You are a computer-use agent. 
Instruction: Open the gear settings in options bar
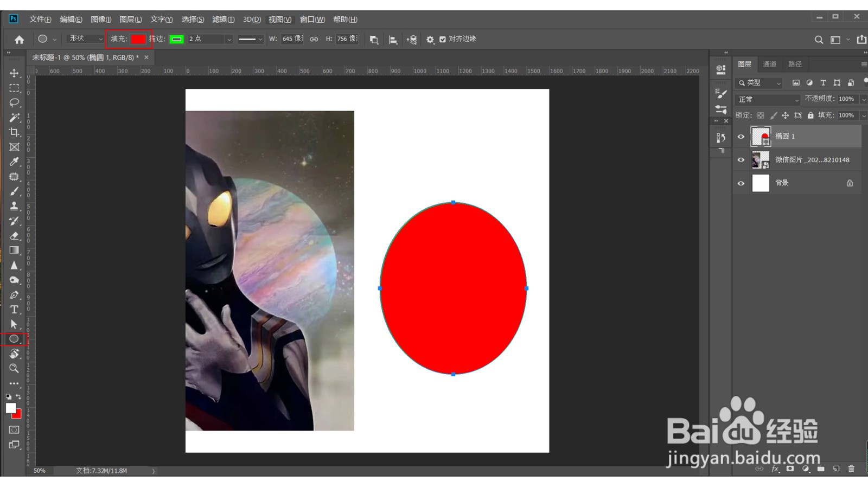click(430, 40)
